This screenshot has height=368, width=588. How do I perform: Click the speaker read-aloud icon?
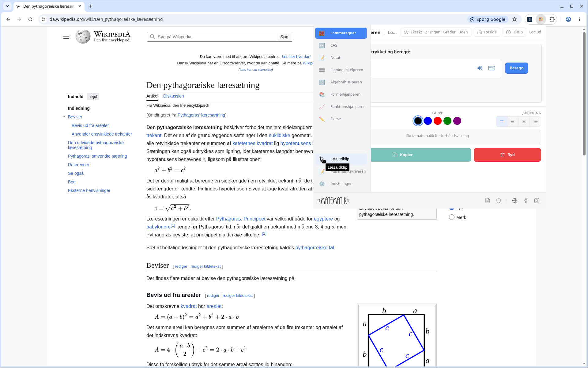click(480, 68)
